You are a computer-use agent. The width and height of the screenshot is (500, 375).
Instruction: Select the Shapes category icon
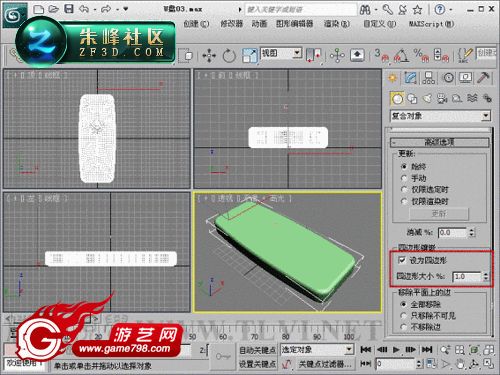[412, 98]
